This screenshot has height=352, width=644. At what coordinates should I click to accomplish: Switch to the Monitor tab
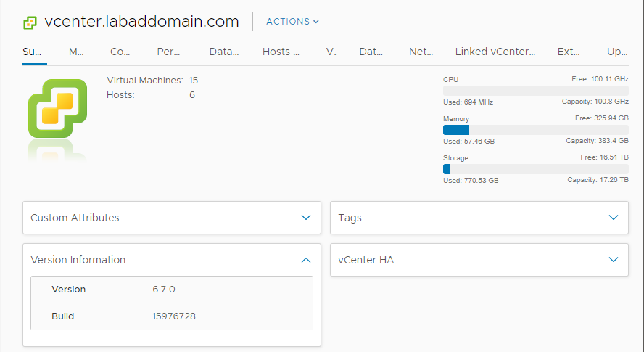coord(76,52)
